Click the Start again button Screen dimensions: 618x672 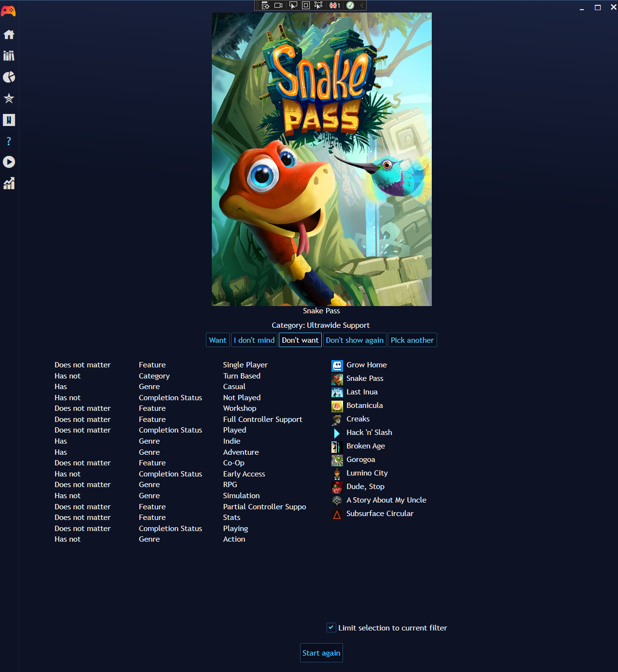tap(321, 653)
